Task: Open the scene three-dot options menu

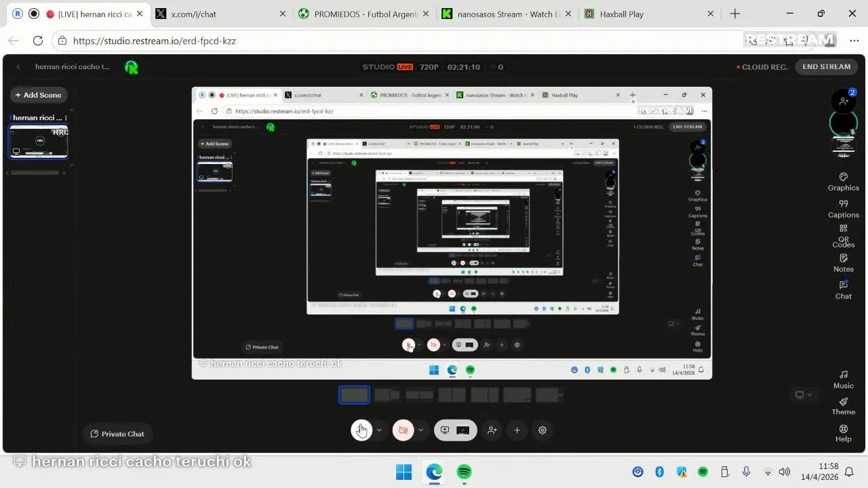Action: (x=65, y=118)
